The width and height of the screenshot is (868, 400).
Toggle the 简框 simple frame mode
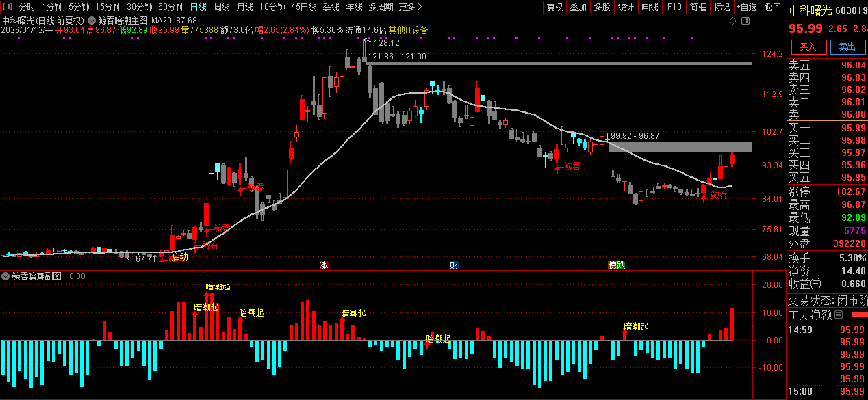point(698,7)
